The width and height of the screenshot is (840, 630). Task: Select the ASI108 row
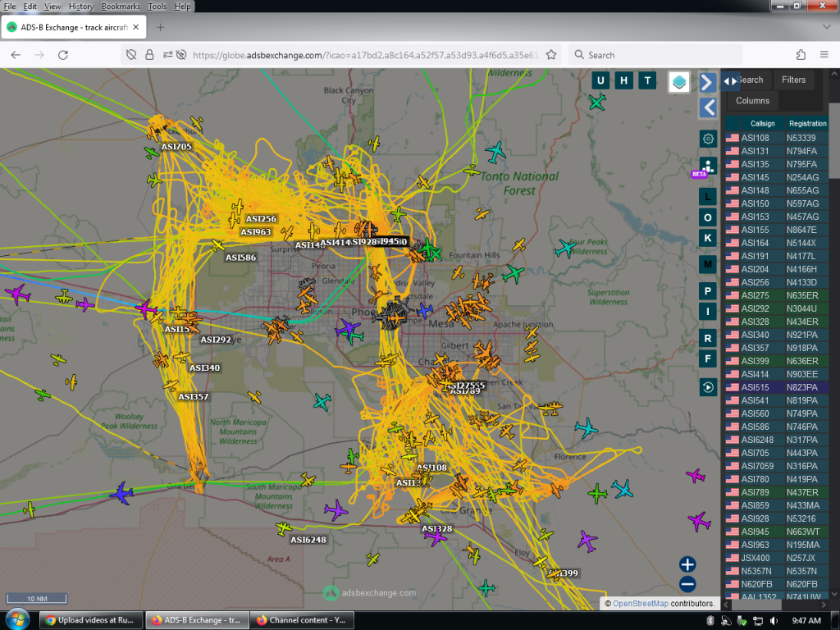(777, 138)
